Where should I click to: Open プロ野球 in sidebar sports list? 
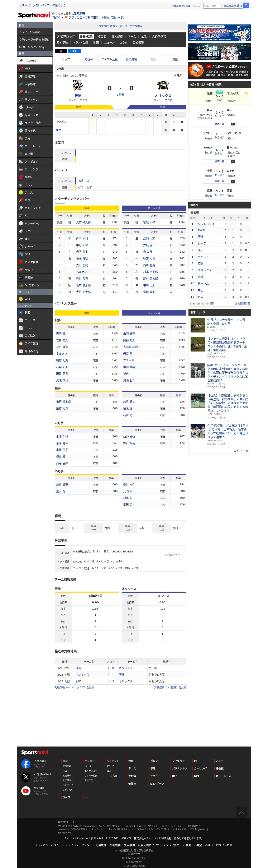(x=35, y=61)
